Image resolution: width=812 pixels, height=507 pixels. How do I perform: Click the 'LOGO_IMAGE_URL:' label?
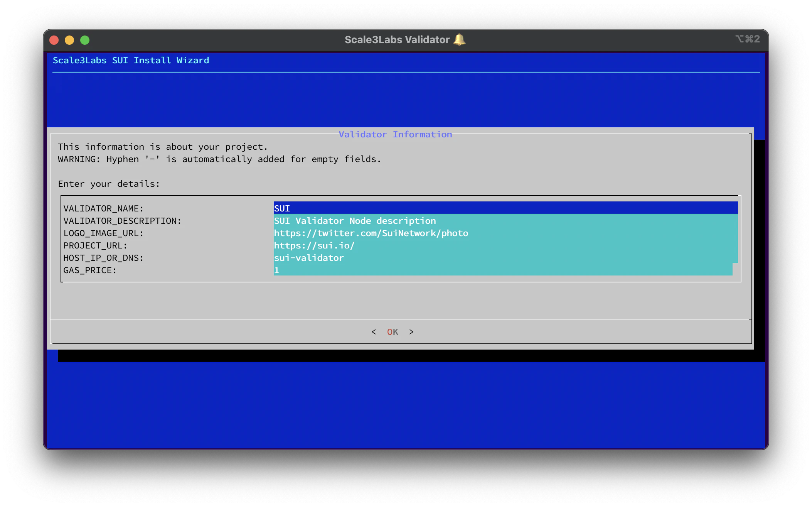tap(103, 233)
